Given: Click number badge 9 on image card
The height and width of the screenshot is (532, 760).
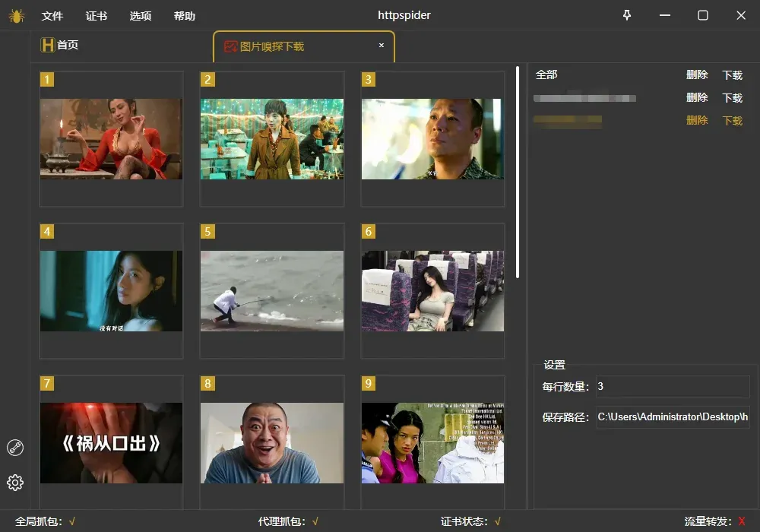Looking at the screenshot, I should click(x=369, y=384).
